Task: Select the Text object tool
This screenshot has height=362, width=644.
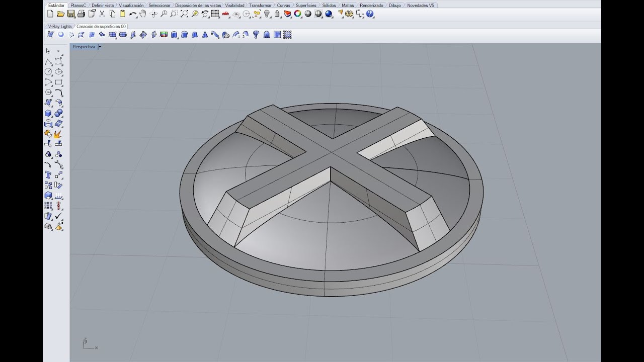Action: (48, 175)
